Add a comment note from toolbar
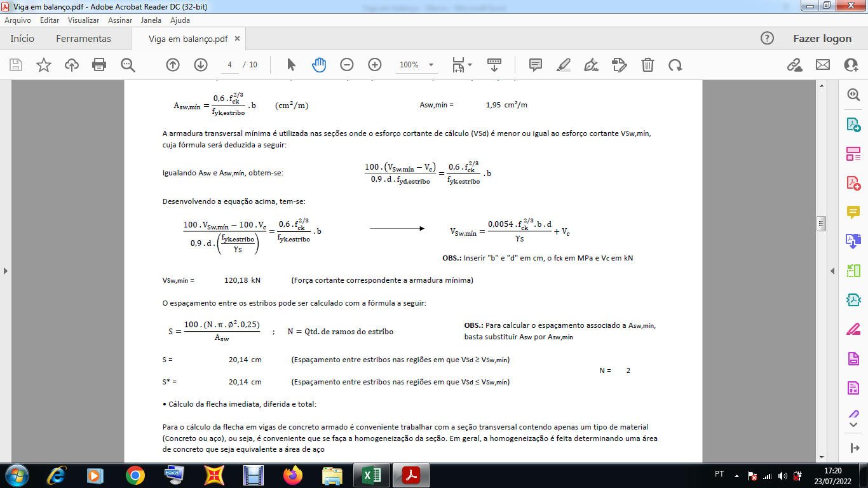The height and width of the screenshot is (488, 868). coord(535,65)
